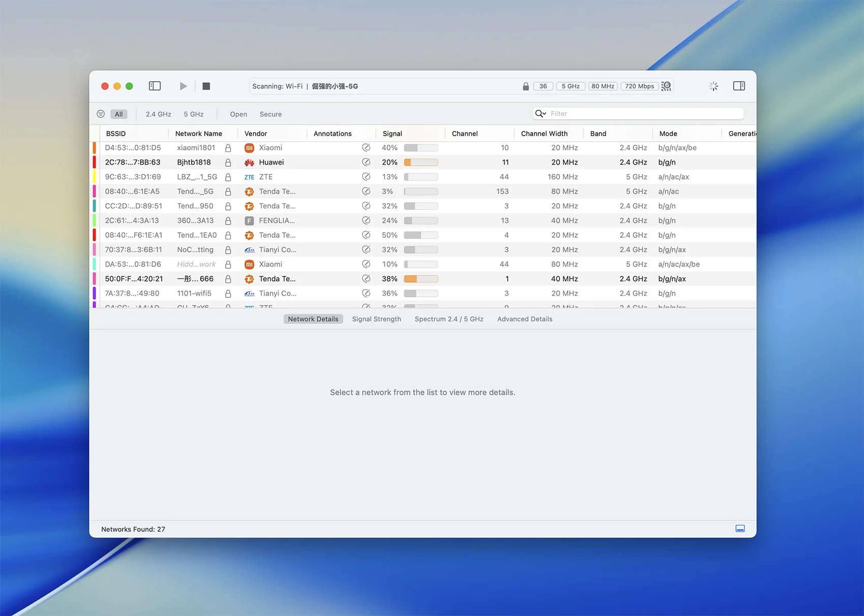Switch to the Signal Strength tab
864x616 pixels.
coord(376,319)
